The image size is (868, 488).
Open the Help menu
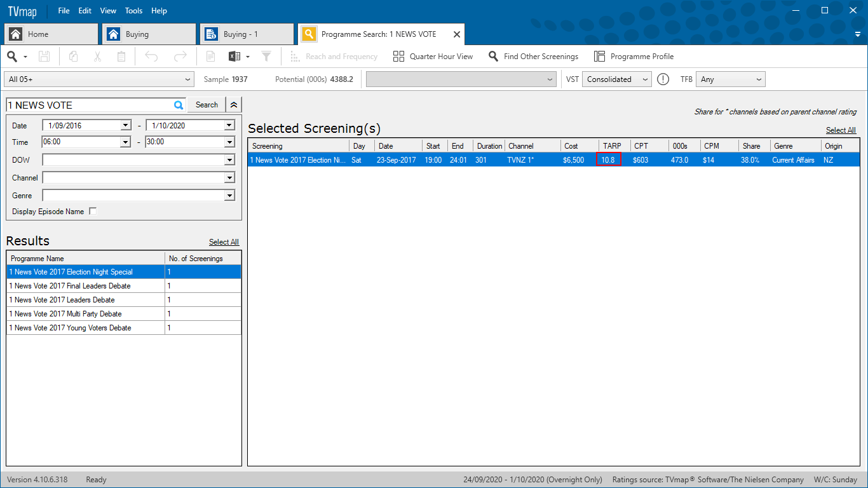[159, 11]
